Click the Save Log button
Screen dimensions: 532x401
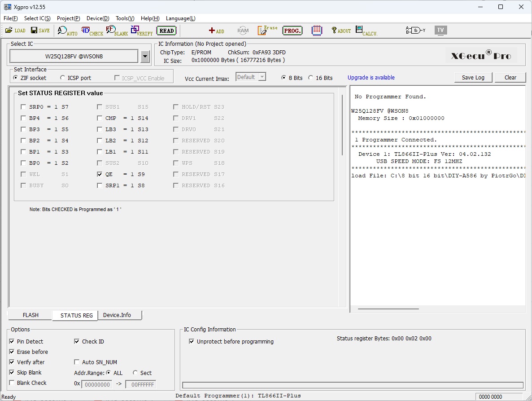tap(473, 77)
